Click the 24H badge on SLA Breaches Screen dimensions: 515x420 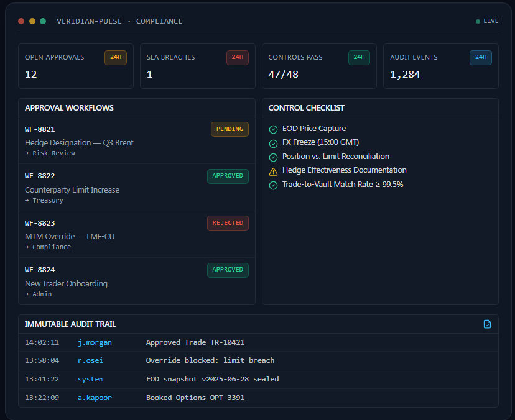[238, 57]
